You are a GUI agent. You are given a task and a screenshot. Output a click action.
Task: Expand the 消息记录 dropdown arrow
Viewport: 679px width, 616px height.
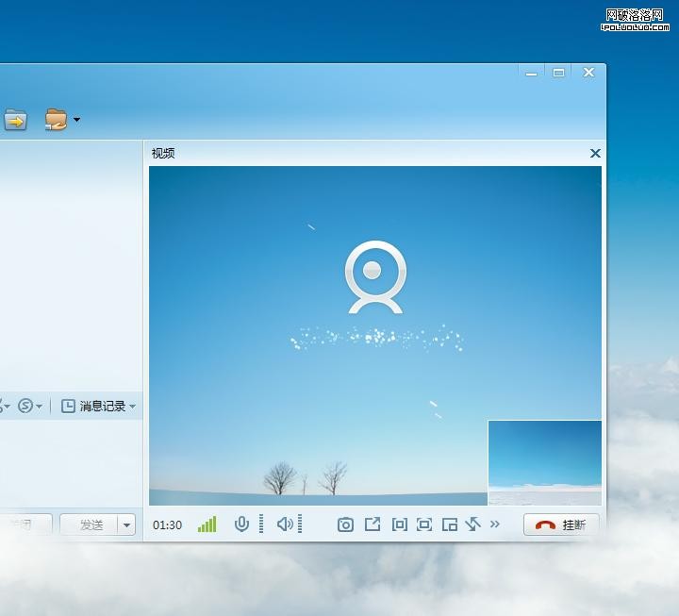(133, 407)
